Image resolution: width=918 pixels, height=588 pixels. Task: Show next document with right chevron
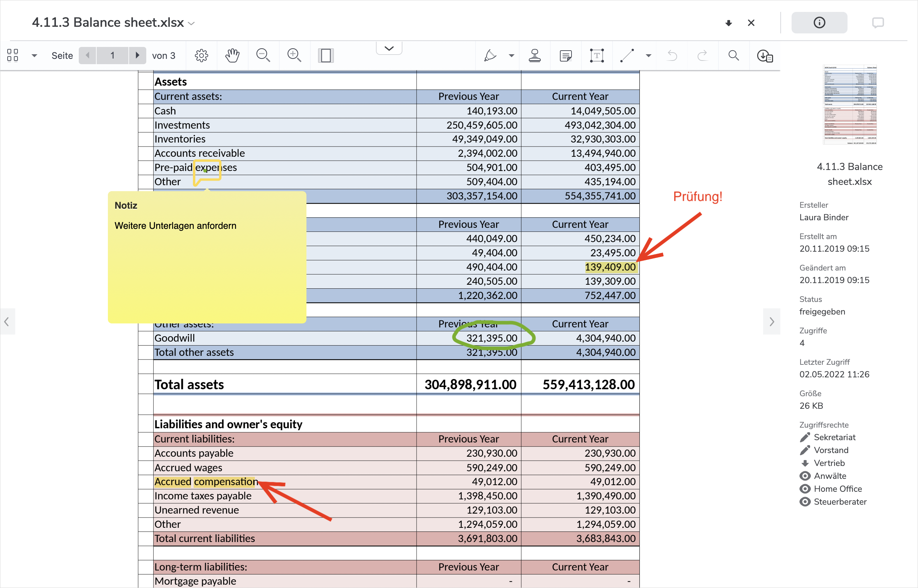tap(771, 321)
